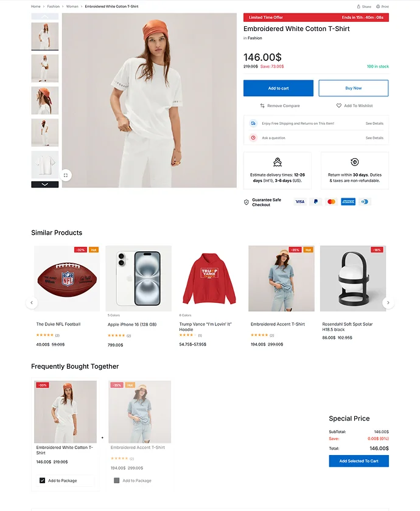Open fullscreen image zoom icon

[x=66, y=175]
